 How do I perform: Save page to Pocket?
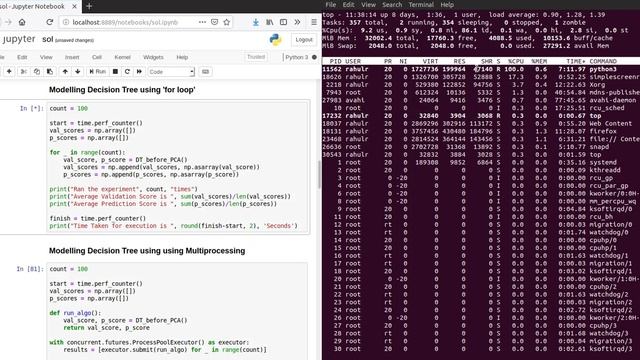[215, 22]
